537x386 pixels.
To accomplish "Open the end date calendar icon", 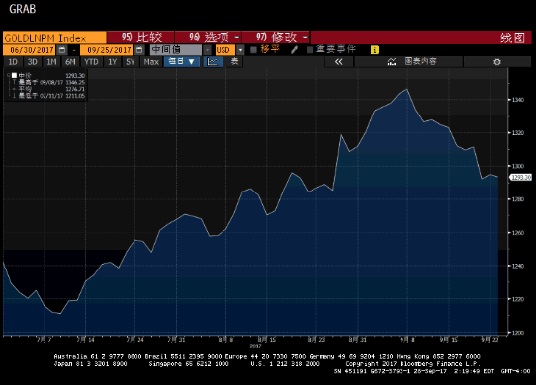I will tap(139, 50).
